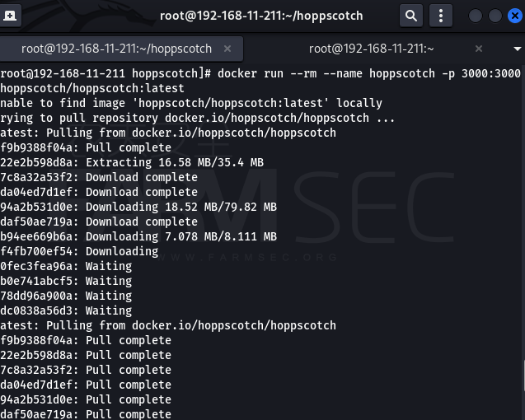Image resolution: width=525 pixels, height=420 pixels.
Task: Close the ~/hoppscotch tab
Action: [x=227, y=49]
